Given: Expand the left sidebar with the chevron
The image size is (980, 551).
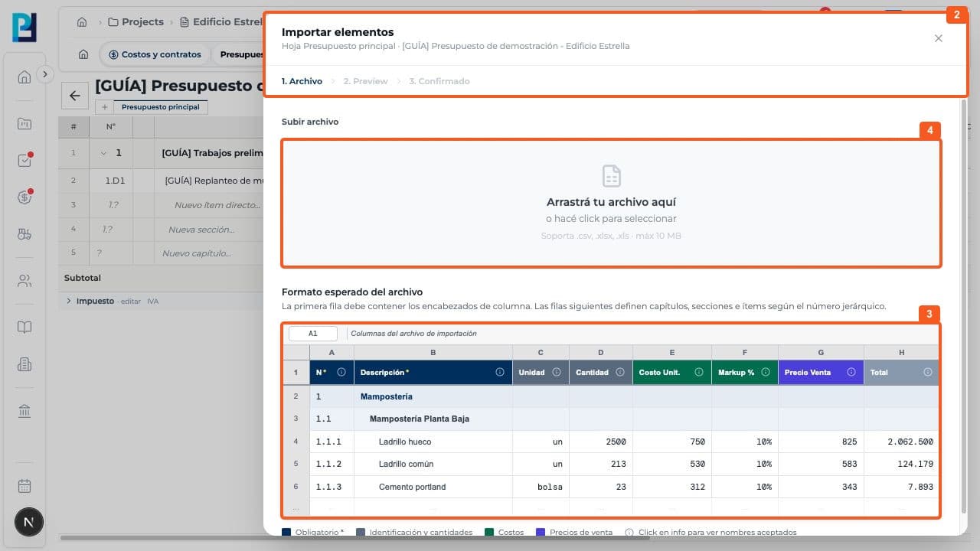Looking at the screenshot, I should 45,74.
